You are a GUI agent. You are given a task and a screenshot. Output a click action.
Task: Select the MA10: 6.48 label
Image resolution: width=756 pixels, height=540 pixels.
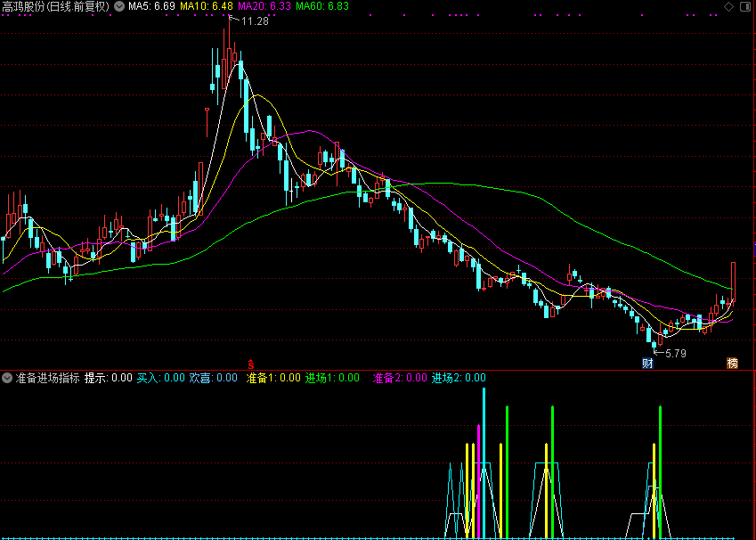click(207, 6)
